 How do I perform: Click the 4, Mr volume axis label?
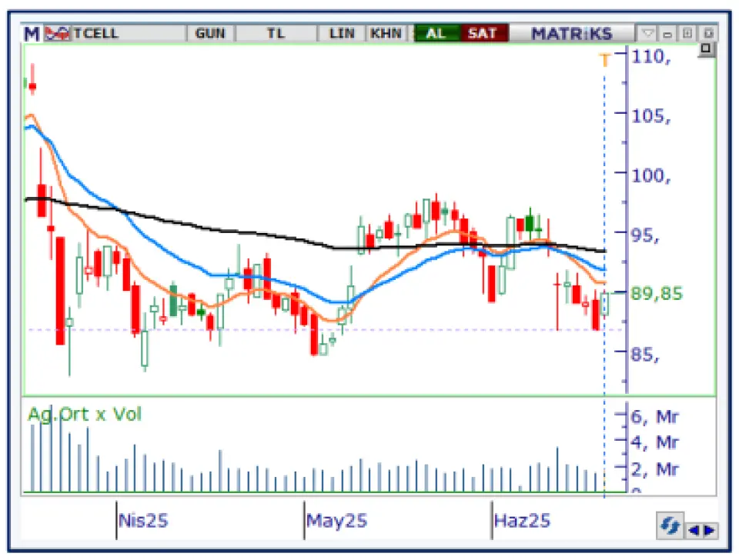tap(654, 443)
